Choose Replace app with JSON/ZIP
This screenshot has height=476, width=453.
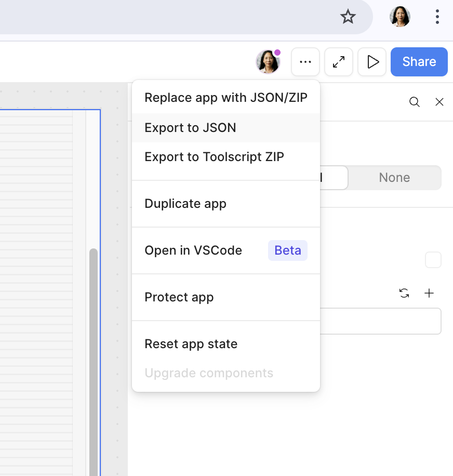(225, 98)
